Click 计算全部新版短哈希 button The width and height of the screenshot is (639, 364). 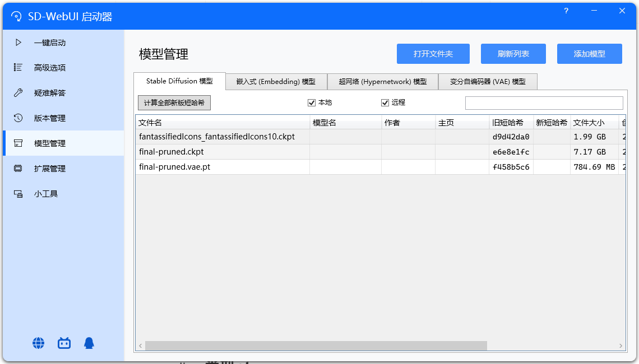pos(174,102)
